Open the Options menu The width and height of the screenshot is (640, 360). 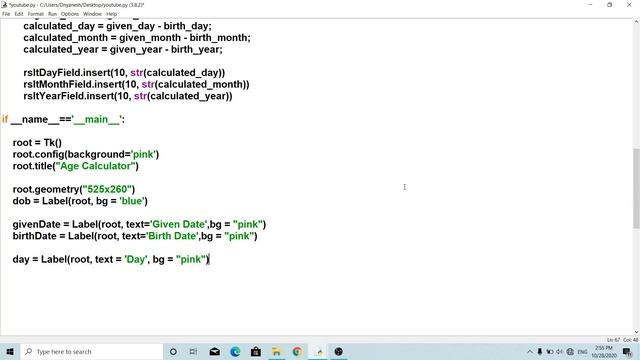pyautogui.click(x=70, y=14)
